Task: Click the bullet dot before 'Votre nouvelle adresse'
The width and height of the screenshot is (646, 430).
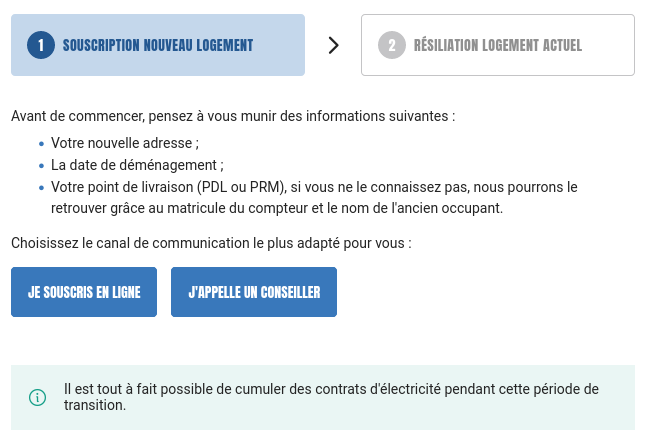Action: tap(40, 144)
